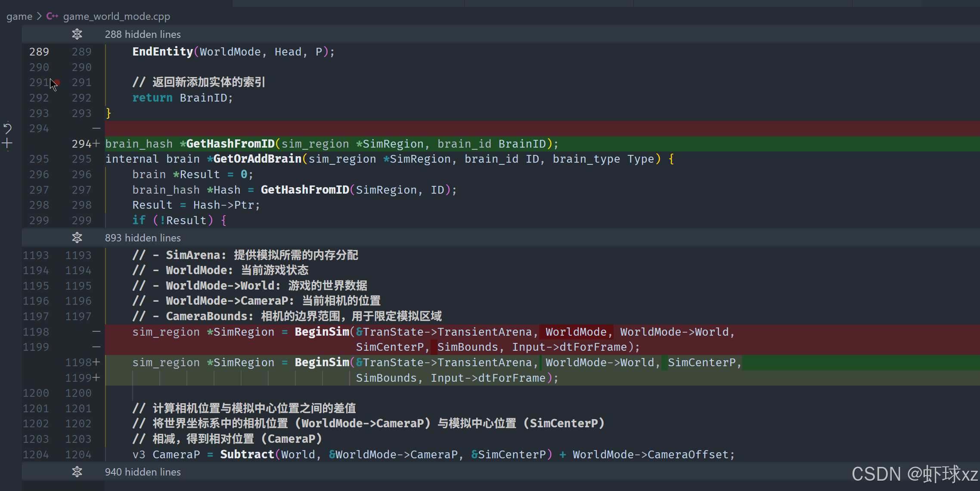
Task: Toggle the breakpoint dot at line 291
Action: click(57, 82)
